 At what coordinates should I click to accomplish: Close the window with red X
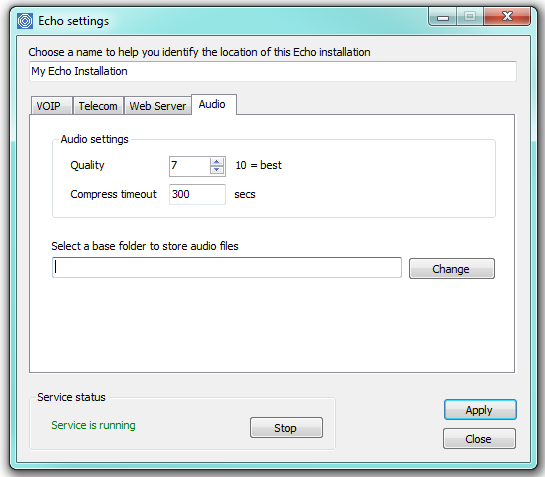pos(507,17)
